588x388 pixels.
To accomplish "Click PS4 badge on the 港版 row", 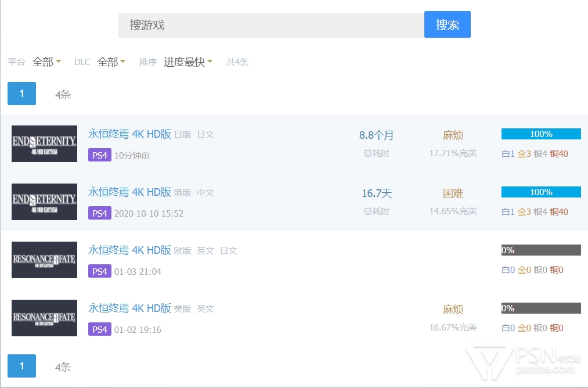I will 99,213.
